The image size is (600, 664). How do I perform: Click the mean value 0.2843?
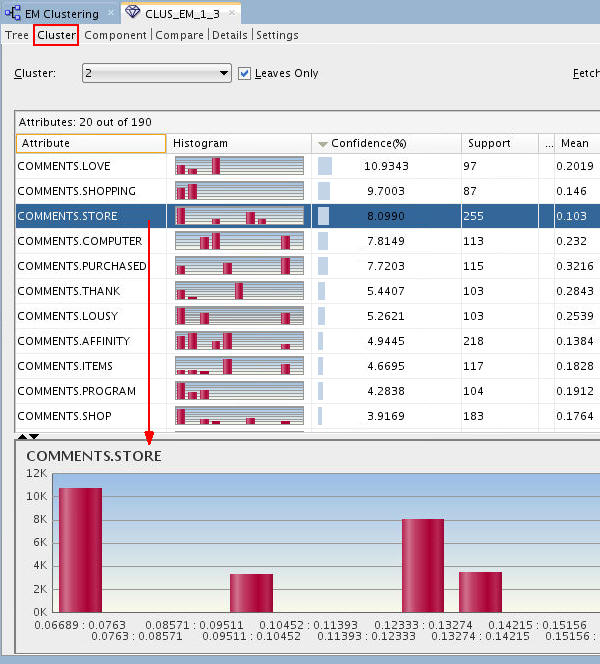click(x=575, y=291)
